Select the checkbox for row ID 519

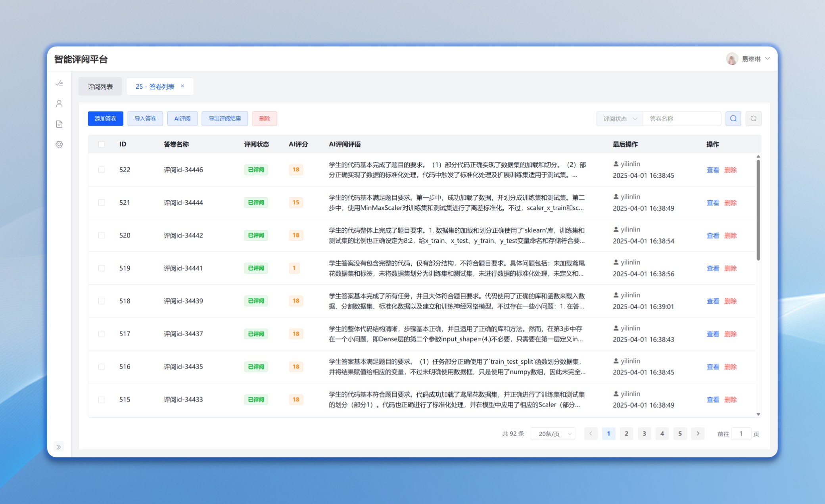point(102,268)
